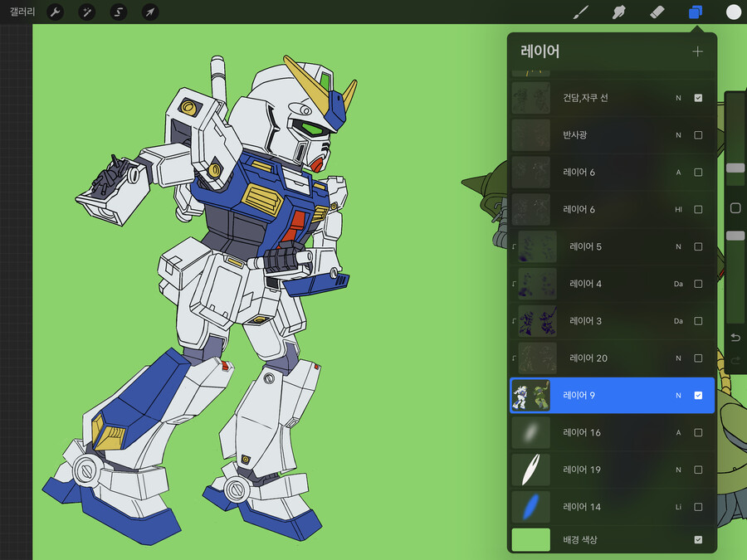Select the Brush tool
747x560 pixels.
580,12
